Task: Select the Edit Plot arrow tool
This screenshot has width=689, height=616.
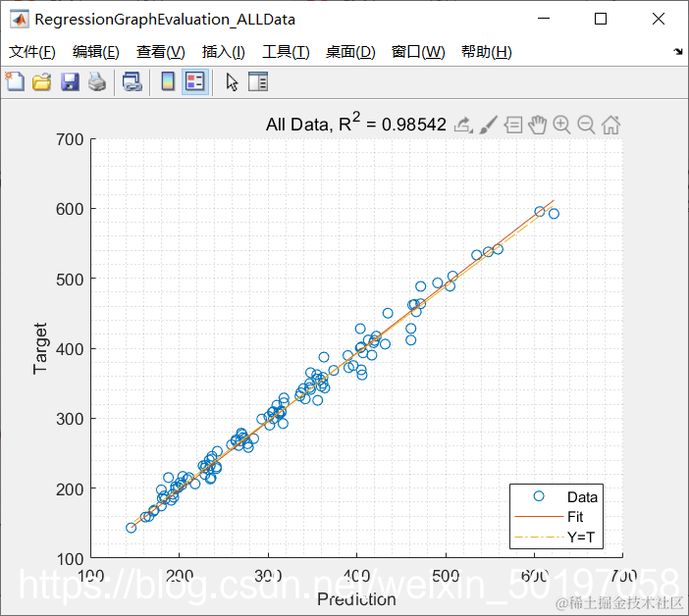Action: [232, 82]
